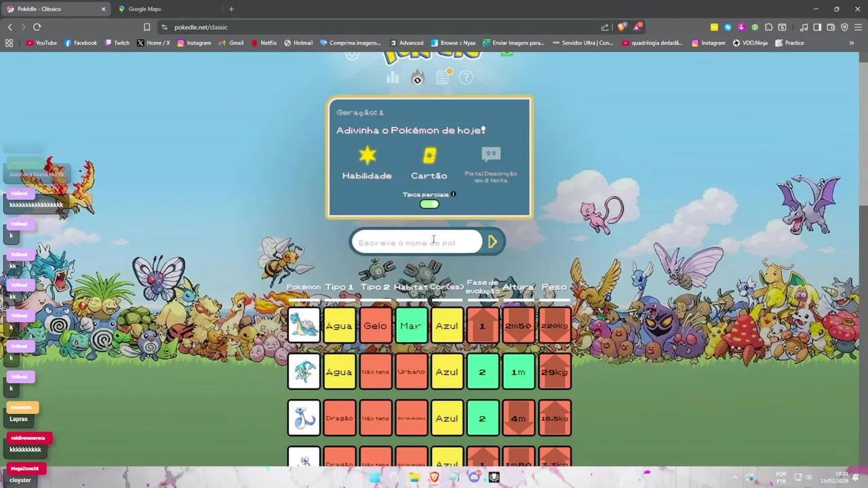Open the streak flame icon
The image size is (868, 488).
pyautogui.click(x=418, y=77)
